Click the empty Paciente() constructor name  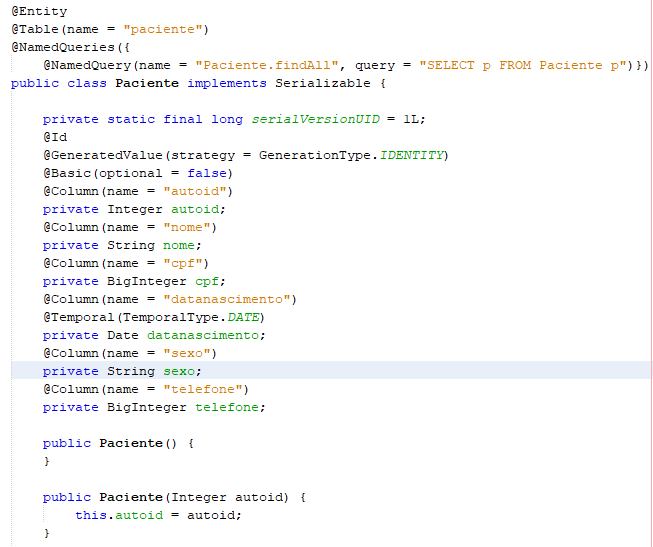coord(131,443)
